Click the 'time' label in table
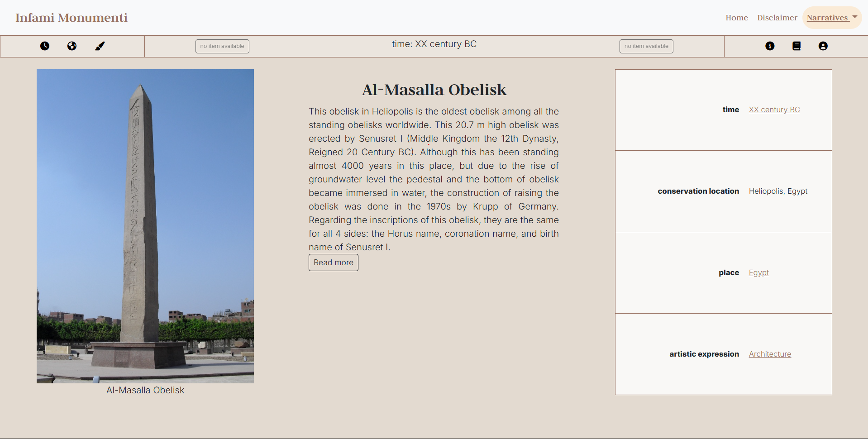The width and height of the screenshot is (868, 439). tap(730, 110)
